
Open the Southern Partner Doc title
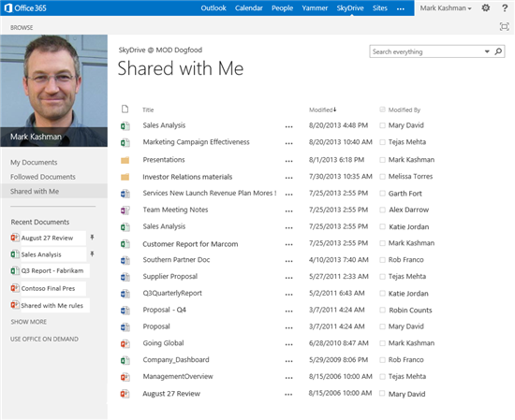176,260
